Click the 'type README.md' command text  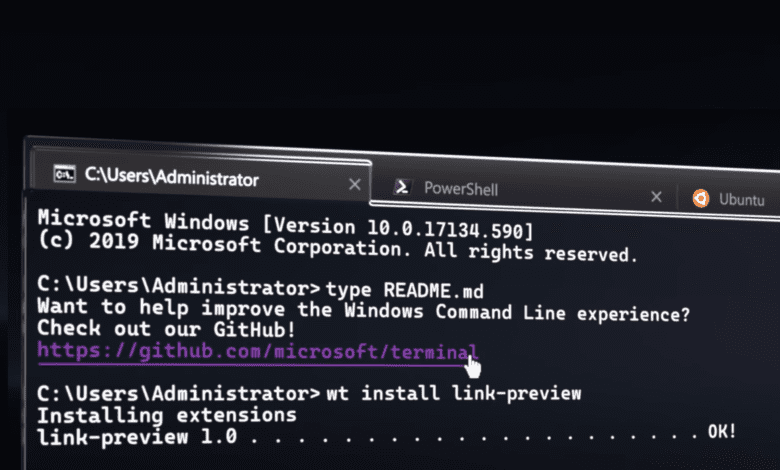(x=404, y=289)
